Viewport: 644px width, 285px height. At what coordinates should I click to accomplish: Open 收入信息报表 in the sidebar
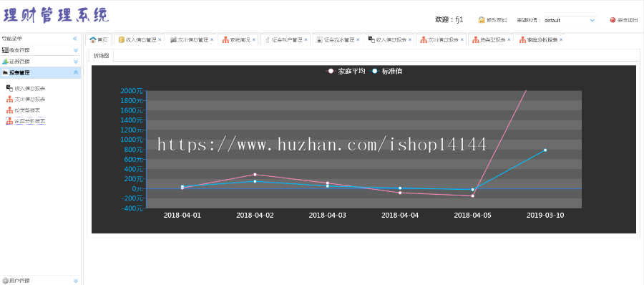pos(26,88)
